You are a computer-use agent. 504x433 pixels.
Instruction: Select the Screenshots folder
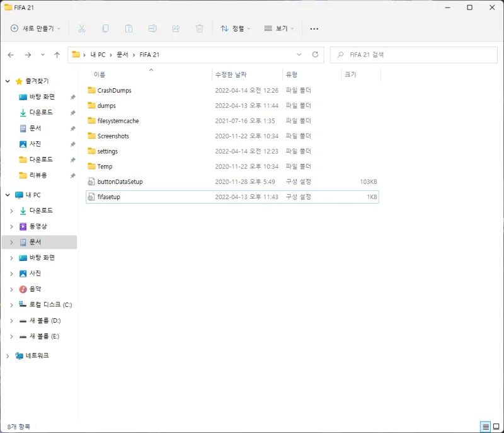pyautogui.click(x=113, y=136)
